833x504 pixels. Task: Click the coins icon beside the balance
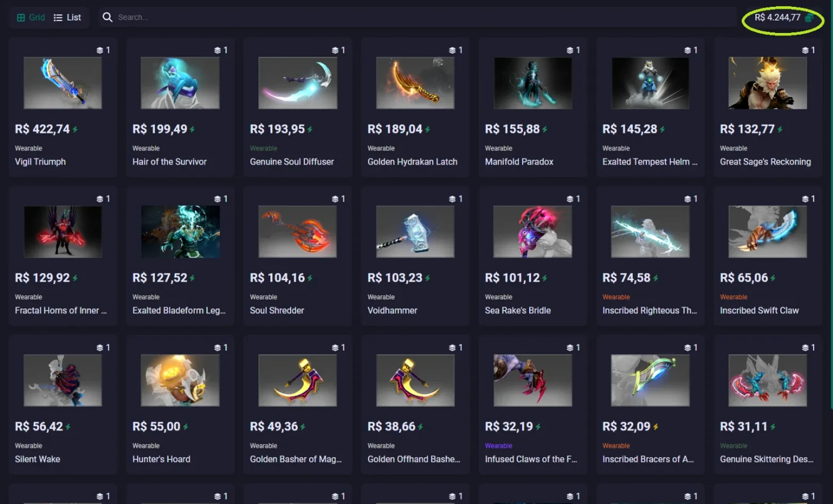tap(809, 18)
